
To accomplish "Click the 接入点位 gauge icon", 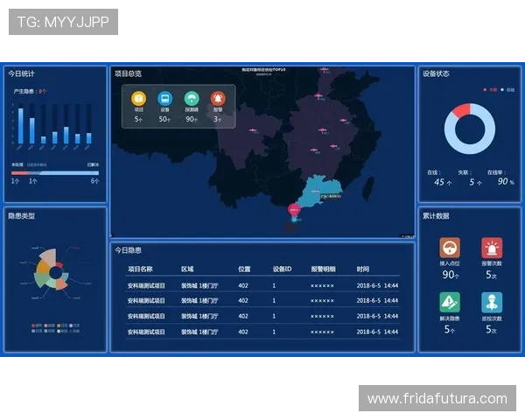I will pyautogui.click(x=450, y=248).
